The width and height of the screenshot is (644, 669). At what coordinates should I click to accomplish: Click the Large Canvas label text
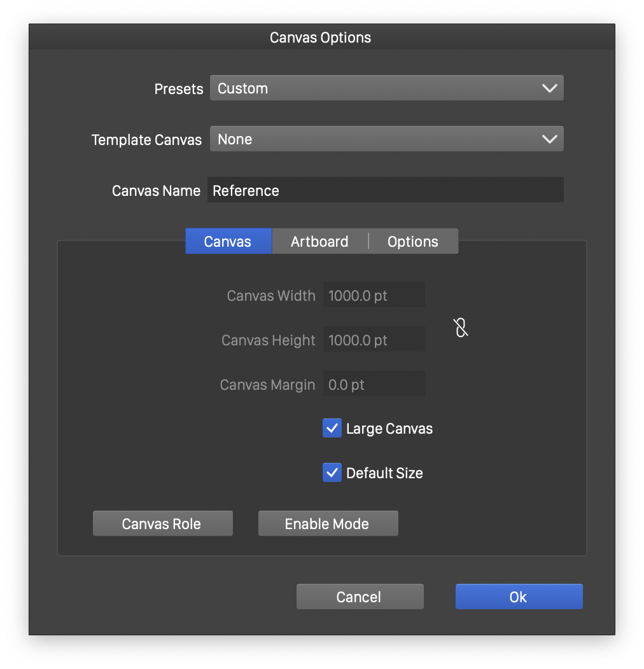(389, 429)
